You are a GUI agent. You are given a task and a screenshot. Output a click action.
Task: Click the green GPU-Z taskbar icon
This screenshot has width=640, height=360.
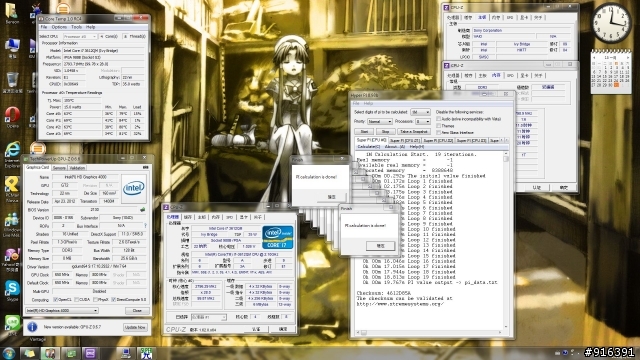tap(70, 353)
